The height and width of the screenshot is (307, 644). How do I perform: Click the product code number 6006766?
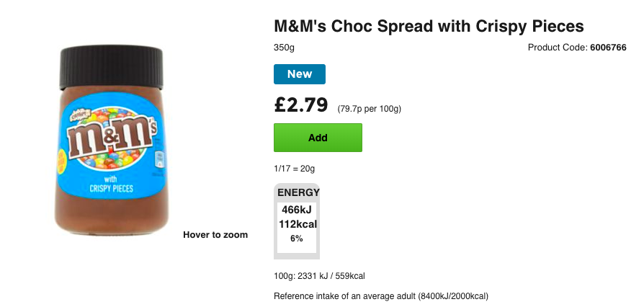click(x=608, y=48)
